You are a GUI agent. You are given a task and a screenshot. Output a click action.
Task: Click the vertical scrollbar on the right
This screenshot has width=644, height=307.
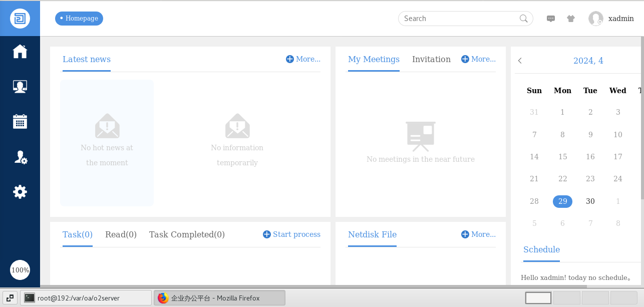click(x=642, y=118)
